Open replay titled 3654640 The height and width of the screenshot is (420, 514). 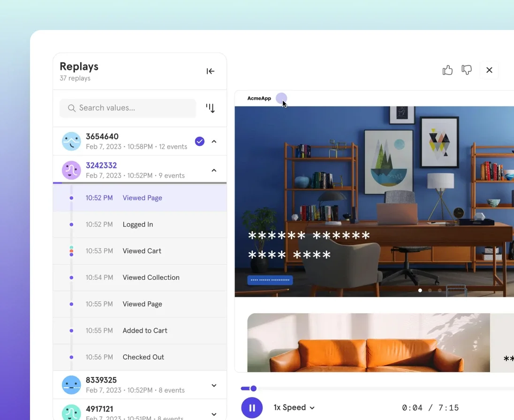click(x=102, y=136)
